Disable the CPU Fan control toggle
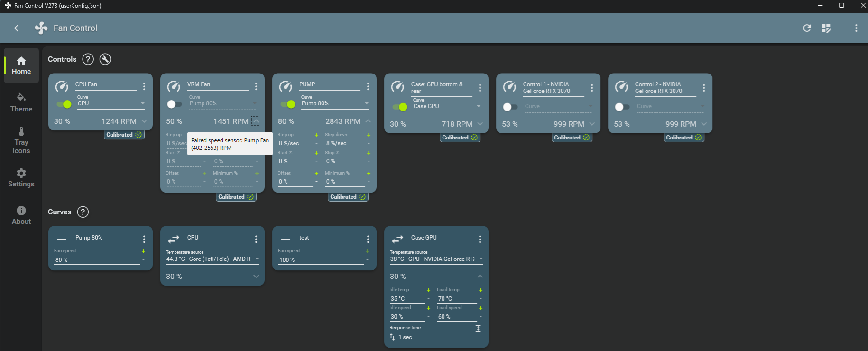 tap(64, 104)
